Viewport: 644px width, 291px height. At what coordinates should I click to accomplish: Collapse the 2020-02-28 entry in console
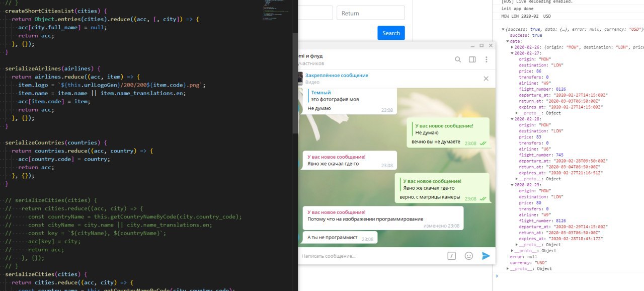[x=512, y=119]
